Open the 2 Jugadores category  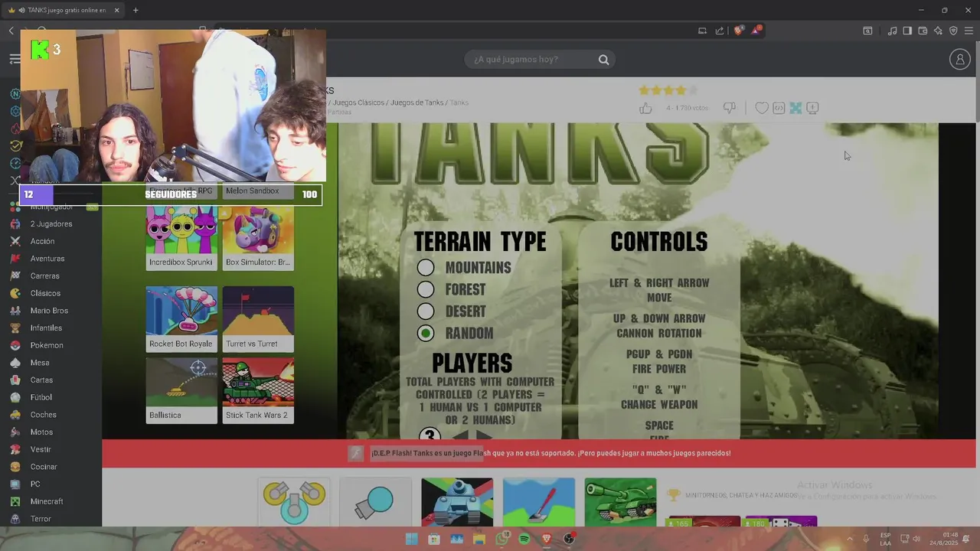tap(51, 224)
